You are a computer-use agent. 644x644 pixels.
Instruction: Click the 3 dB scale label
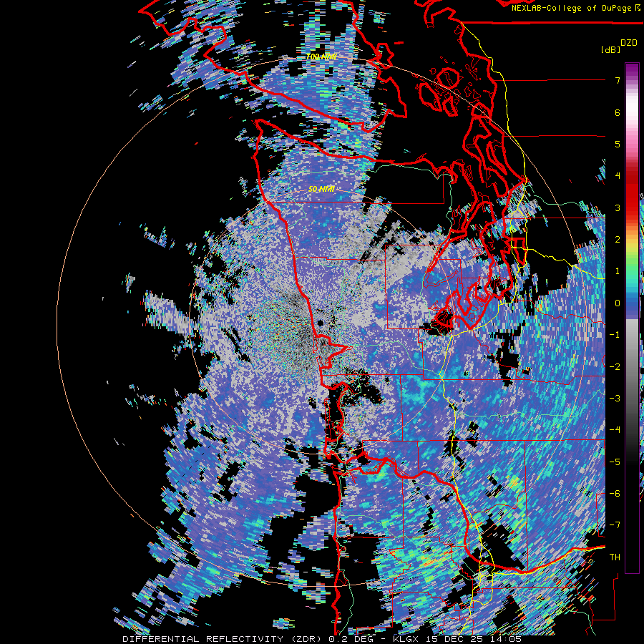pyautogui.click(x=618, y=208)
